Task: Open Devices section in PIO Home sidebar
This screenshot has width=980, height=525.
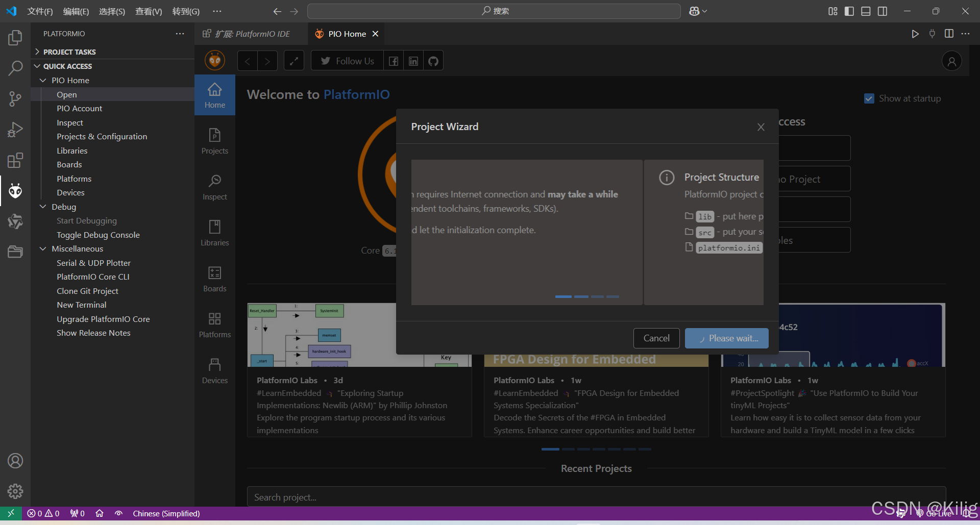Action: tap(215, 371)
